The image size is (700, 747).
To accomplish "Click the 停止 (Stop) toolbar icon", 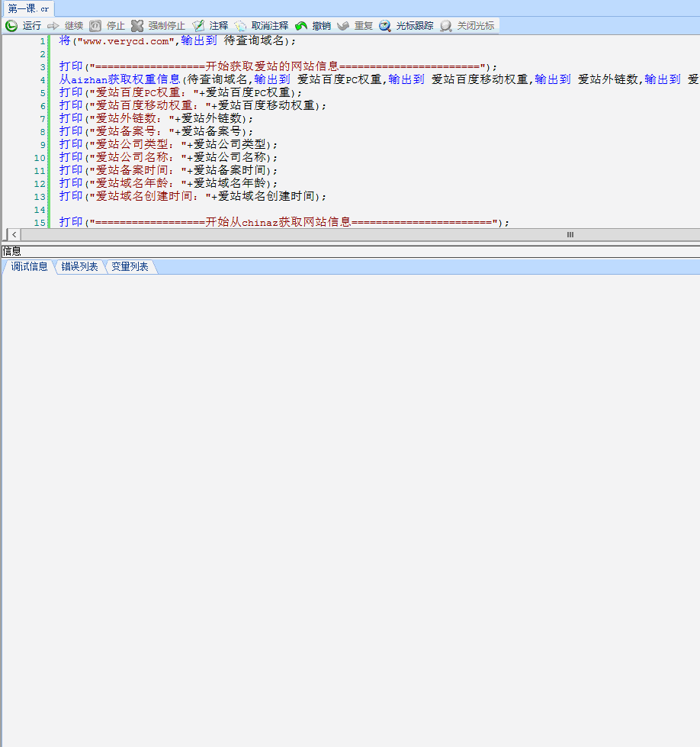I will click(x=95, y=26).
